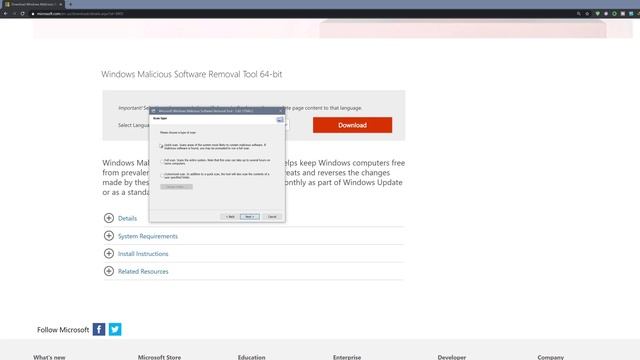The width and height of the screenshot is (640, 360).
Task: Expand the Install Instructions section
Action: tap(109, 253)
